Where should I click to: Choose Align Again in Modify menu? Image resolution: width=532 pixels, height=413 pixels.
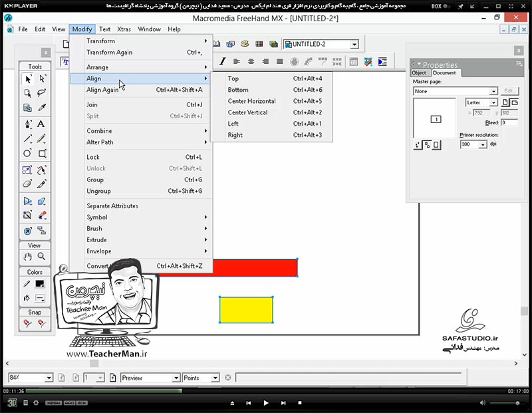(x=141, y=90)
